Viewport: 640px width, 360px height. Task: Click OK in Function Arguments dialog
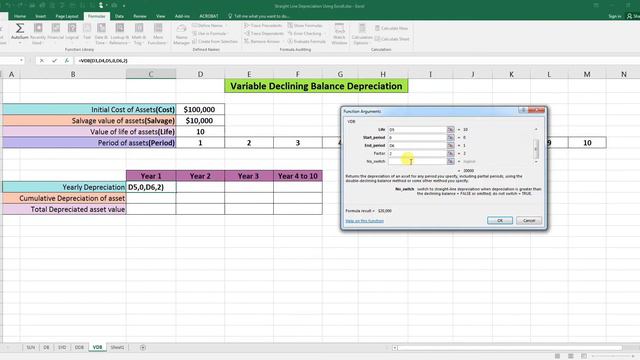click(x=500, y=220)
